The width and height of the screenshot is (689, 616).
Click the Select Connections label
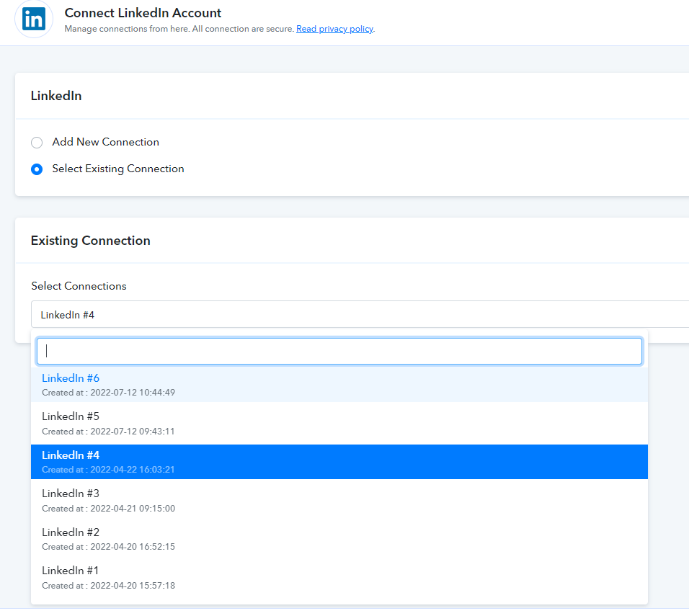click(79, 286)
